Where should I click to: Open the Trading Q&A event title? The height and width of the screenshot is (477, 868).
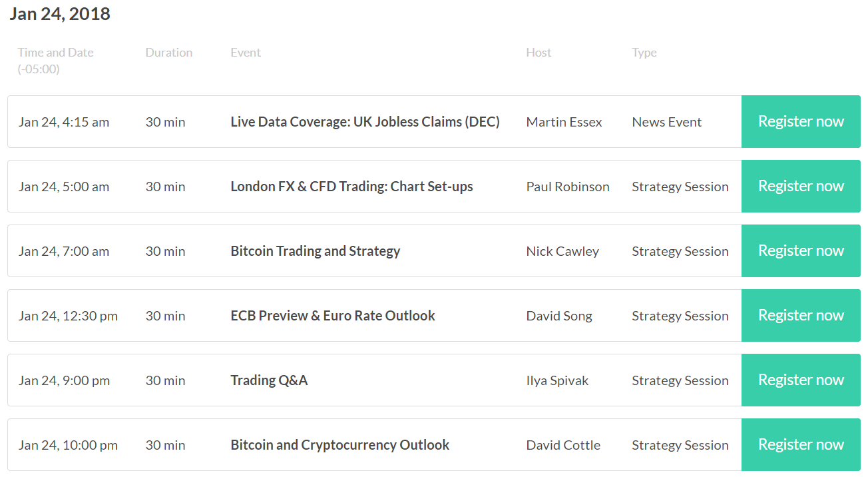269,380
